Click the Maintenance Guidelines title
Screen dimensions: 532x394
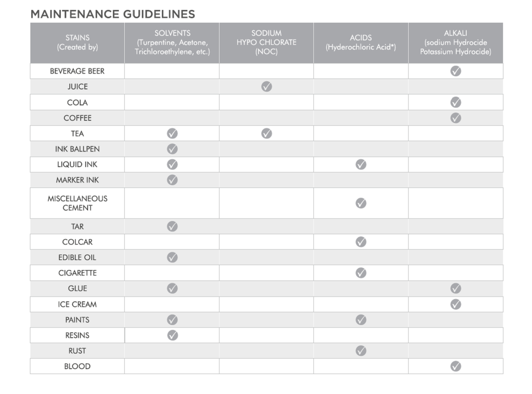click(x=112, y=14)
